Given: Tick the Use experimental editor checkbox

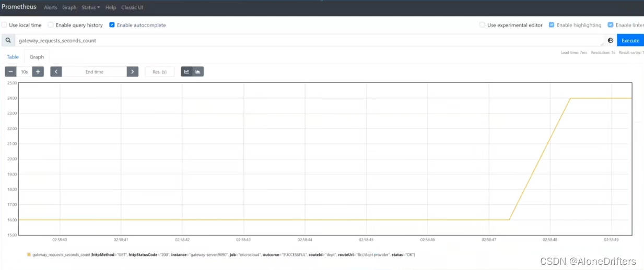Looking at the screenshot, I should [x=482, y=25].
